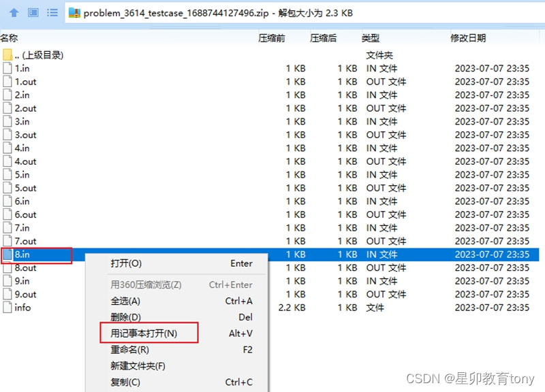
Task: Click the 2.in file name
Action: click(22, 95)
